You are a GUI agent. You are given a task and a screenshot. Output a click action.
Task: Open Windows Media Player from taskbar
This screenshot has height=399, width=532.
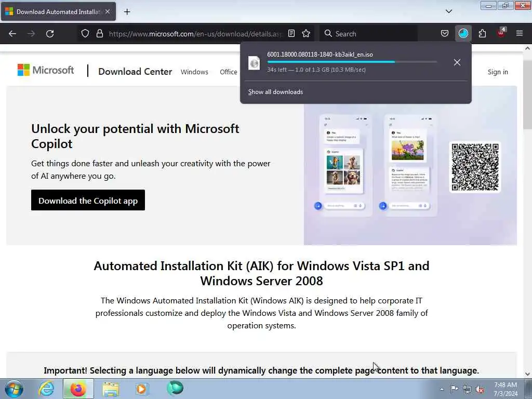coord(142,389)
